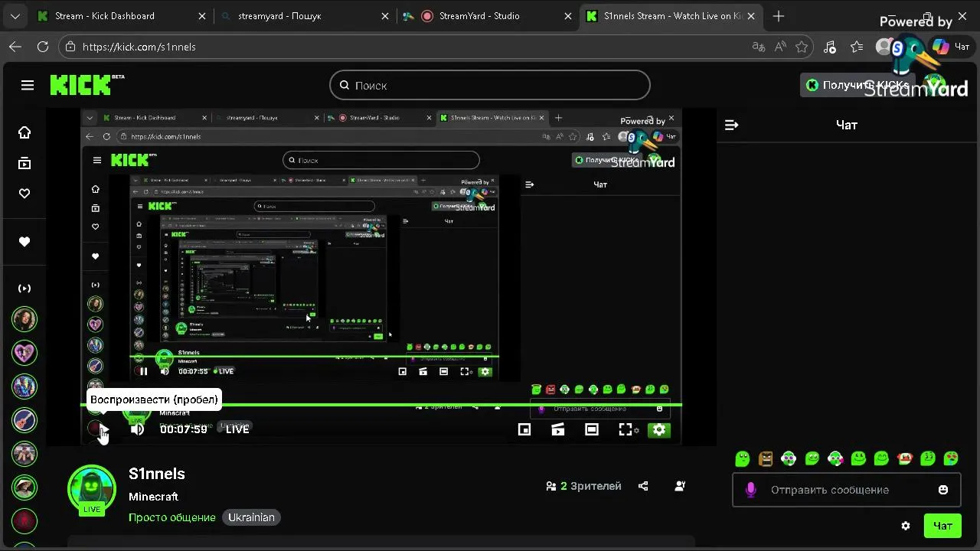Image resolution: width=980 pixels, height=551 pixels.
Task: Insert the heart-eyes green emote
Action: click(x=951, y=458)
